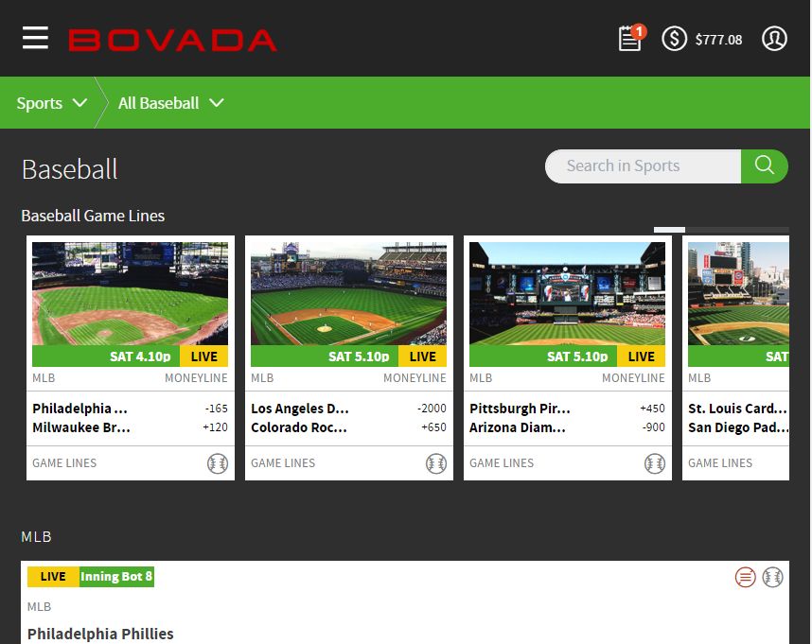Select Colorado moneyline +650
Screen dimensions: 812x644
(433, 427)
